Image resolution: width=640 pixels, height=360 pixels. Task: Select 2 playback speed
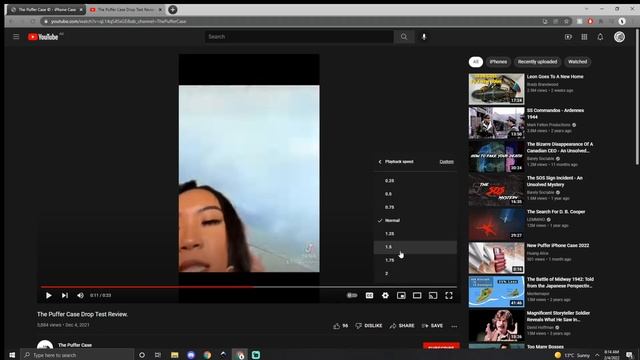(415, 273)
